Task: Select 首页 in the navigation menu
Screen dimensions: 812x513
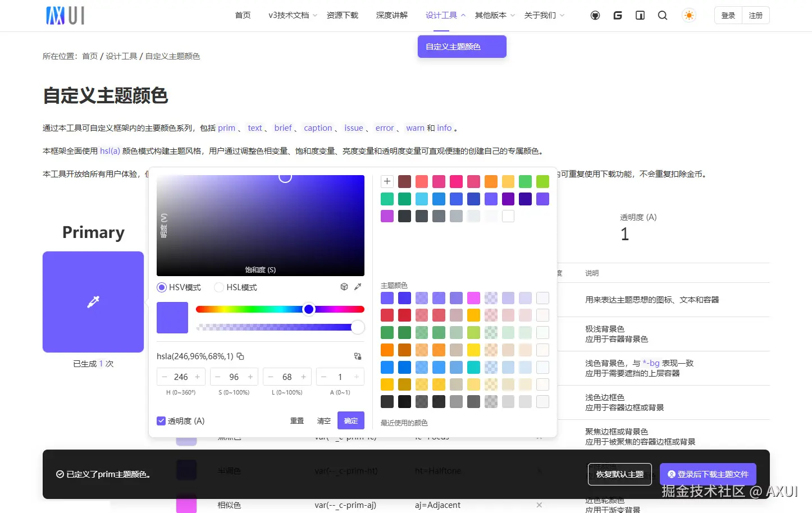Action: (243, 15)
